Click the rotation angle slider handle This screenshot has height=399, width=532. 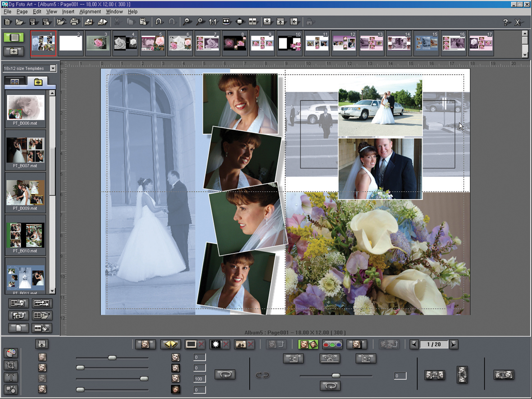(336, 376)
